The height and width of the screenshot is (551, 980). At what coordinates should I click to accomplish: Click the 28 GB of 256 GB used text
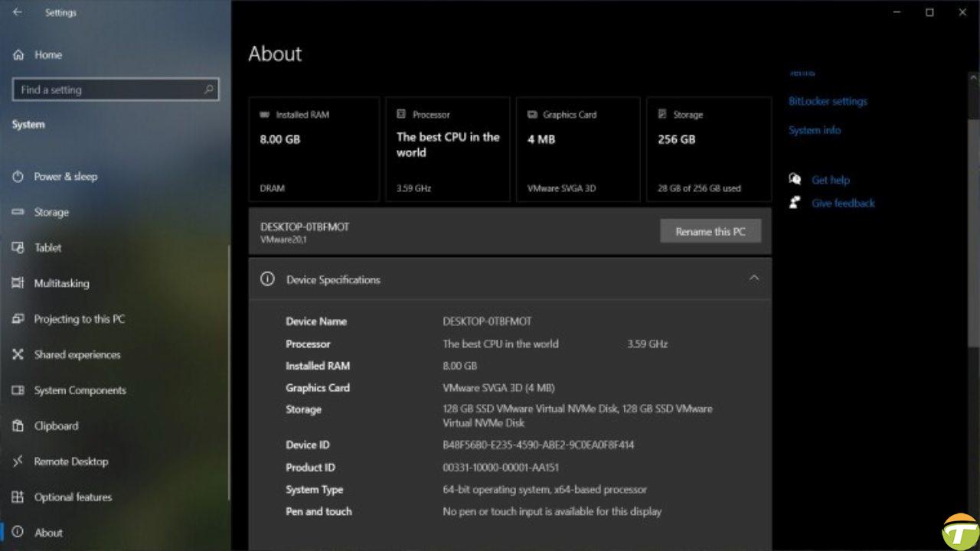(x=699, y=188)
